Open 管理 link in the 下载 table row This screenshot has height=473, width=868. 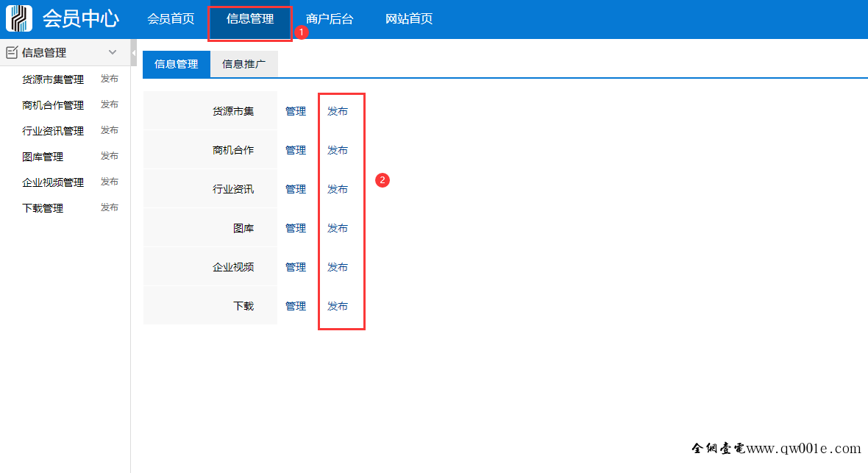click(x=296, y=306)
